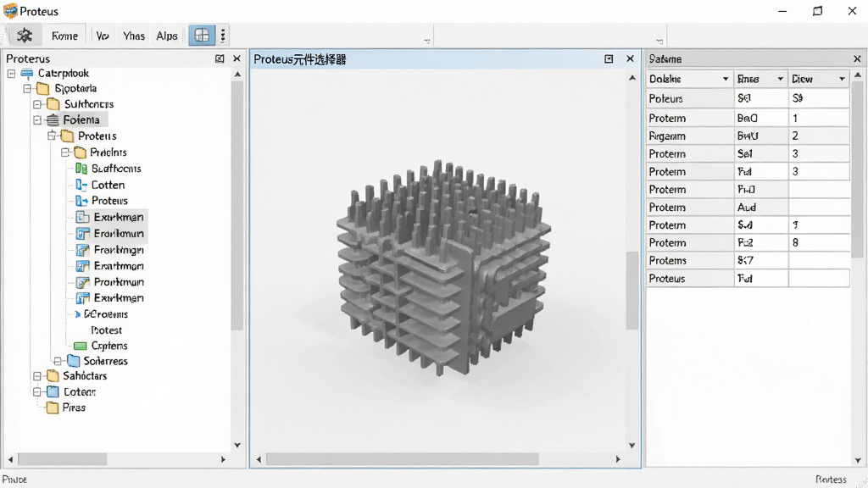The image size is (868, 488).
Task: Click the tree panel scroll left arrow
Action: pyautogui.click(x=10, y=459)
